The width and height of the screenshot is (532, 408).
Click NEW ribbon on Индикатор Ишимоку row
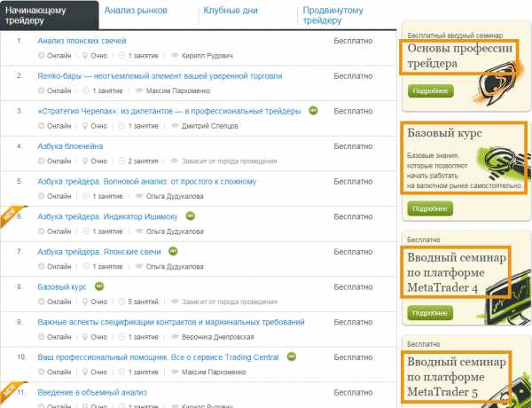(12, 216)
